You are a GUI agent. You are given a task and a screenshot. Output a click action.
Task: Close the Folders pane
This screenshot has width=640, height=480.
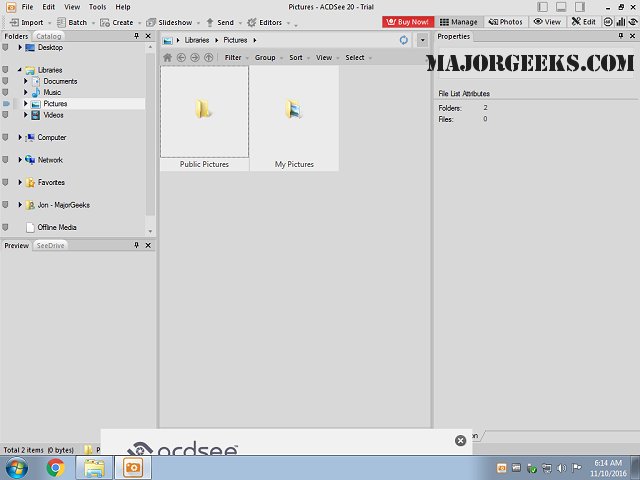pyautogui.click(x=148, y=36)
